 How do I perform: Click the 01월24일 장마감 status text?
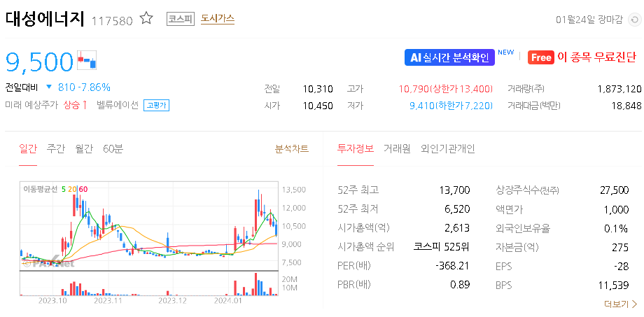(x=589, y=20)
